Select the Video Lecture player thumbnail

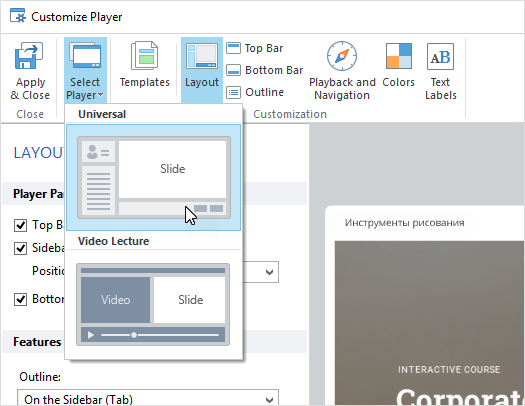coord(153,304)
